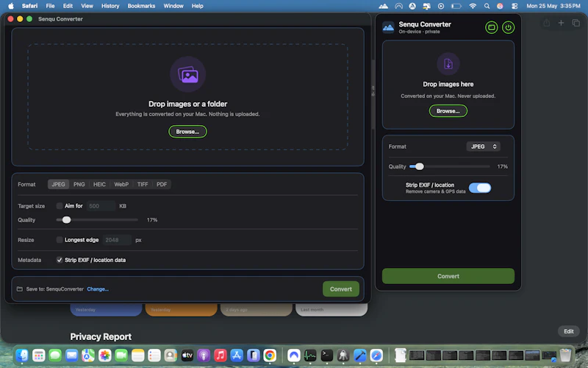Uncheck Strip EXIF / location data checkbox

(x=60, y=260)
